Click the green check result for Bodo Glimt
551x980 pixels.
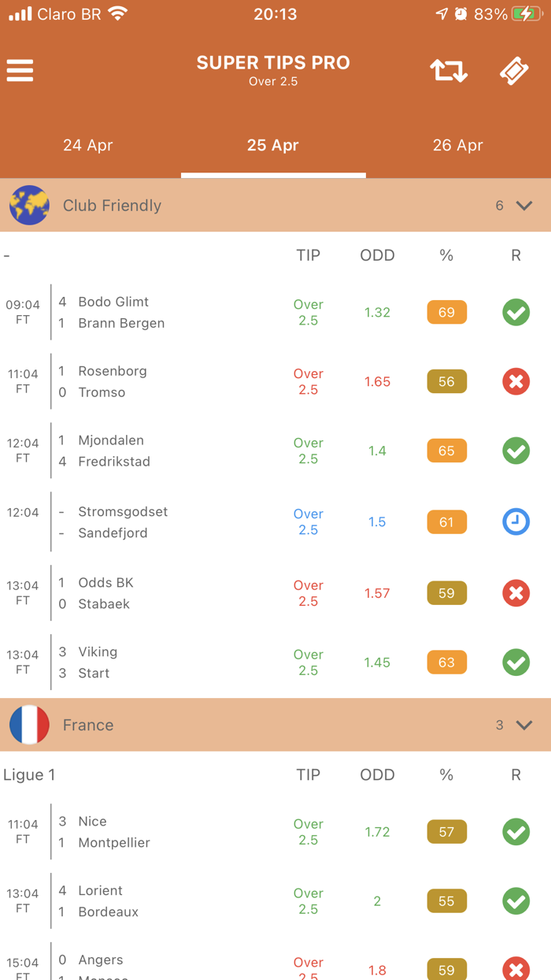[516, 312]
